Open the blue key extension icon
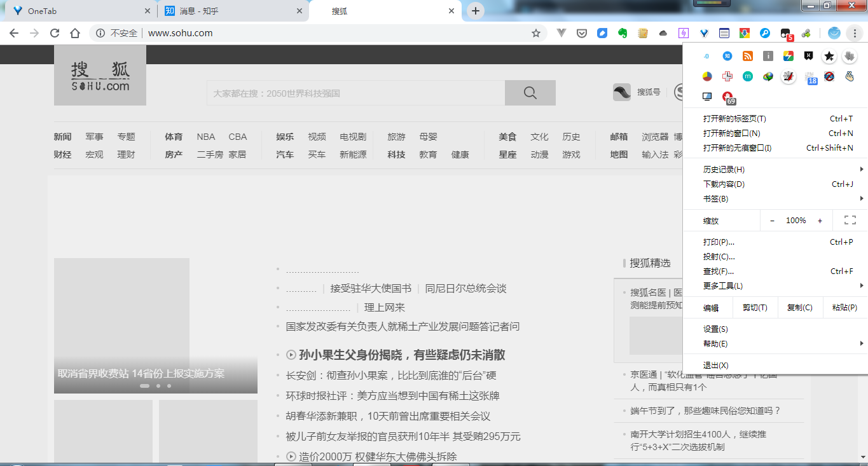The image size is (868, 466). (765, 33)
